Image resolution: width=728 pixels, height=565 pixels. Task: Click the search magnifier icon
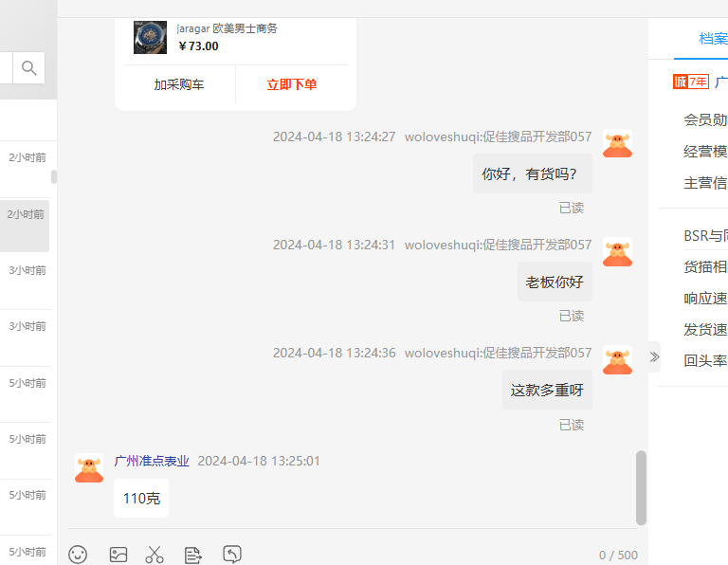click(x=28, y=68)
